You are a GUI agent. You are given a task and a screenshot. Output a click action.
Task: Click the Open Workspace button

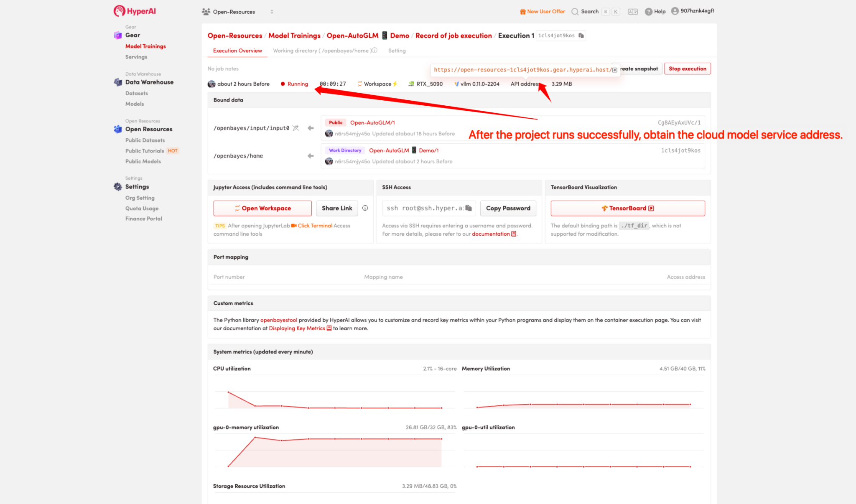[262, 208]
